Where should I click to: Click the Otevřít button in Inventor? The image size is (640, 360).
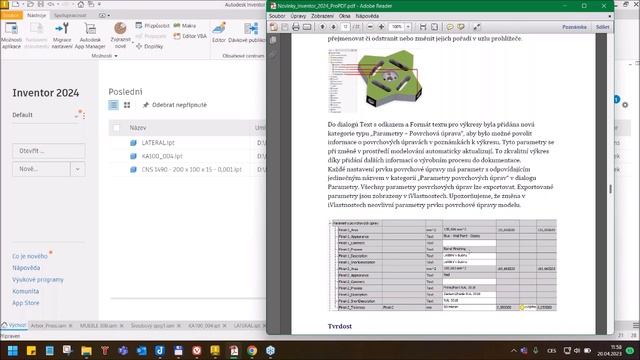pyautogui.click(x=49, y=151)
